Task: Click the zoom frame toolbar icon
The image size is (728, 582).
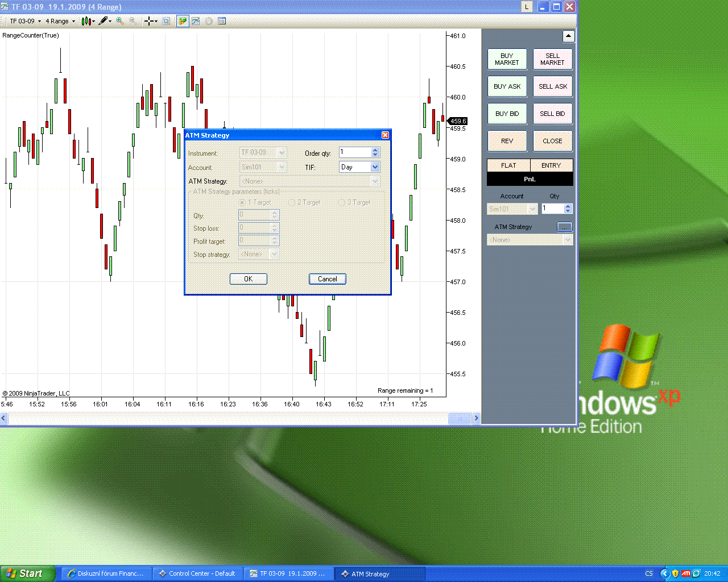Action: [x=166, y=21]
